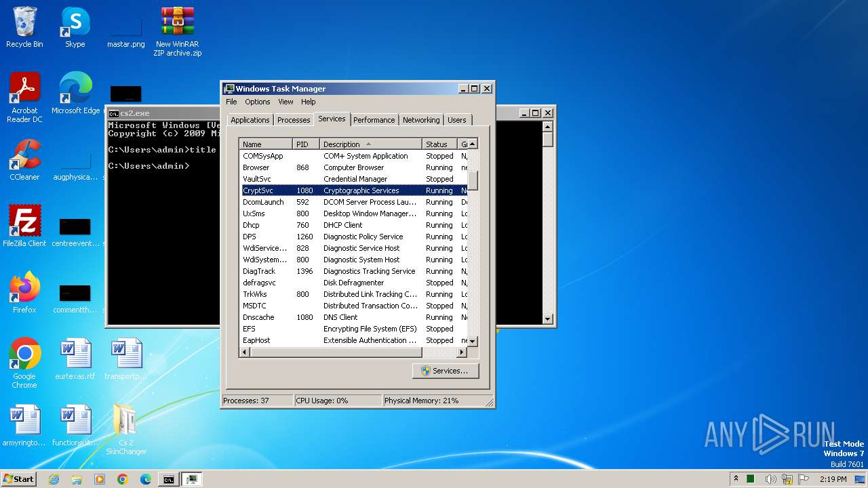The width and height of the screenshot is (868, 488).
Task: Select the COMSysApp service row
Action: click(x=354, y=156)
